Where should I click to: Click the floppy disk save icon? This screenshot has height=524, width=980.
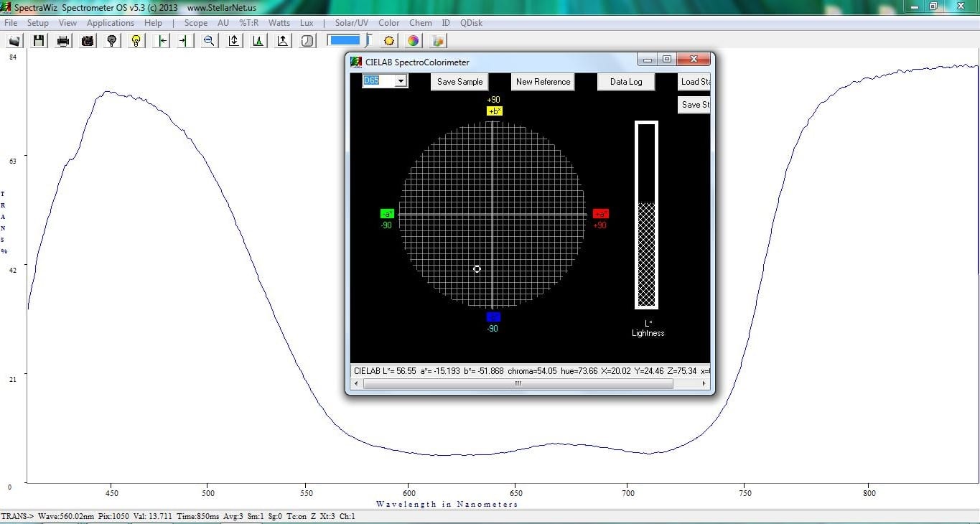[x=39, y=41]
